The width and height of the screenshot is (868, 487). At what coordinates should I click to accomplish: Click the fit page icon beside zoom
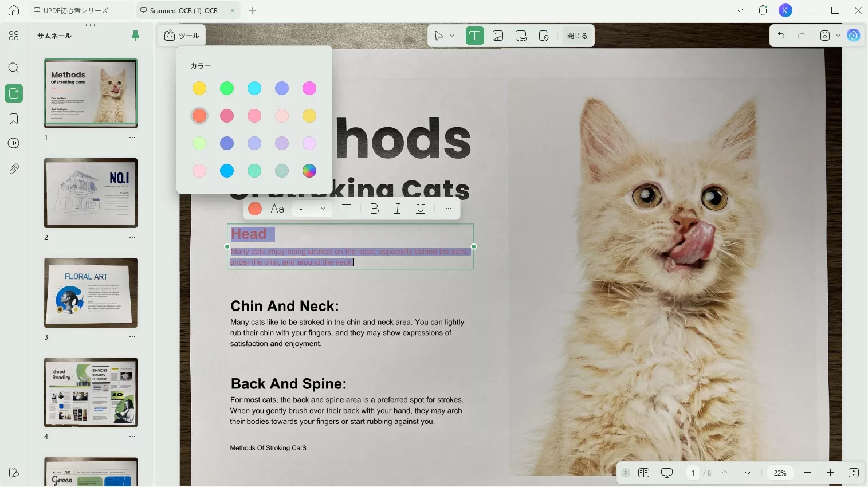click(x=854, y=473)
